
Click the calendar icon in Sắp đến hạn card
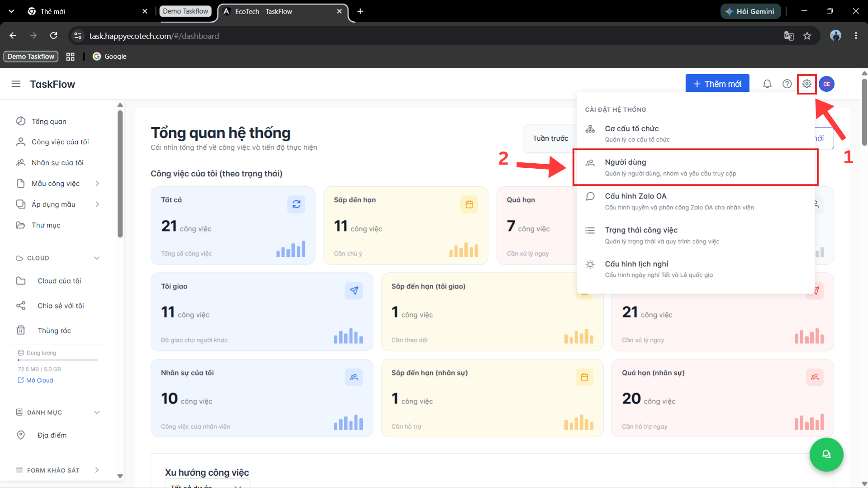(x=469, y=204)
